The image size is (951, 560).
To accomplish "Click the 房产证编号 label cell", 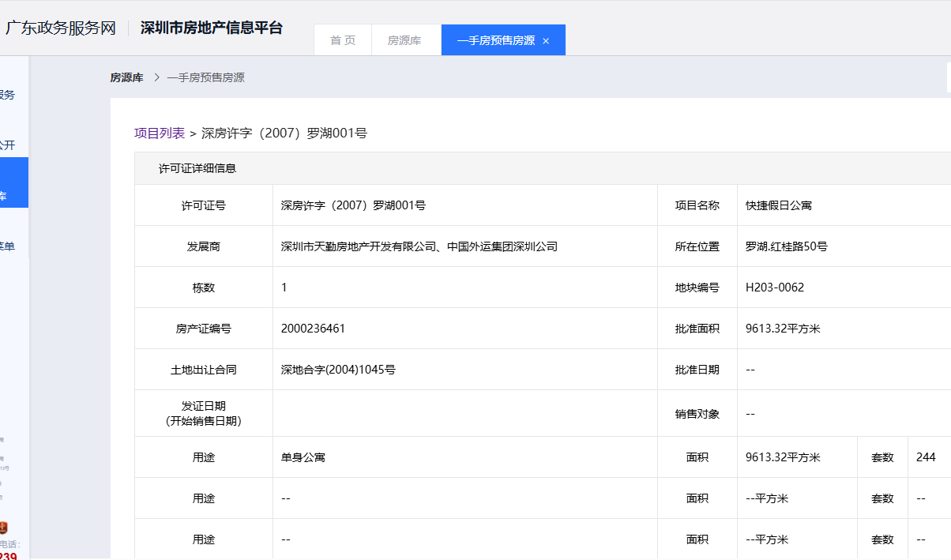I will point(204,329).
